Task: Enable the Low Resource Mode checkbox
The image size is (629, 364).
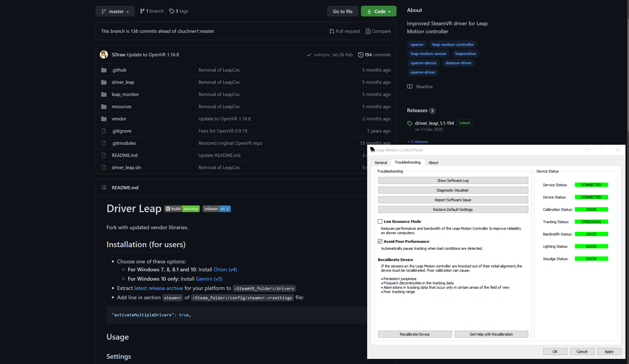Action: [x=380, y=221]
